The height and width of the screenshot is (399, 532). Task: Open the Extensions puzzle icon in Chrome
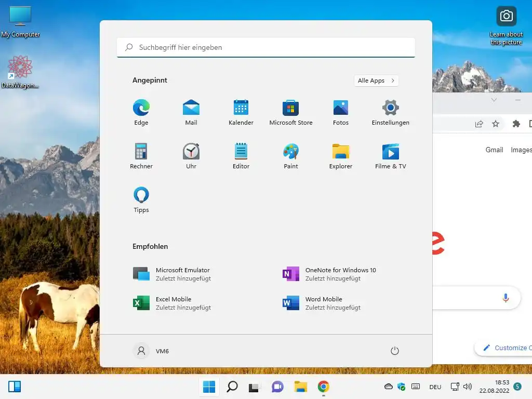[x=516, y=124]
